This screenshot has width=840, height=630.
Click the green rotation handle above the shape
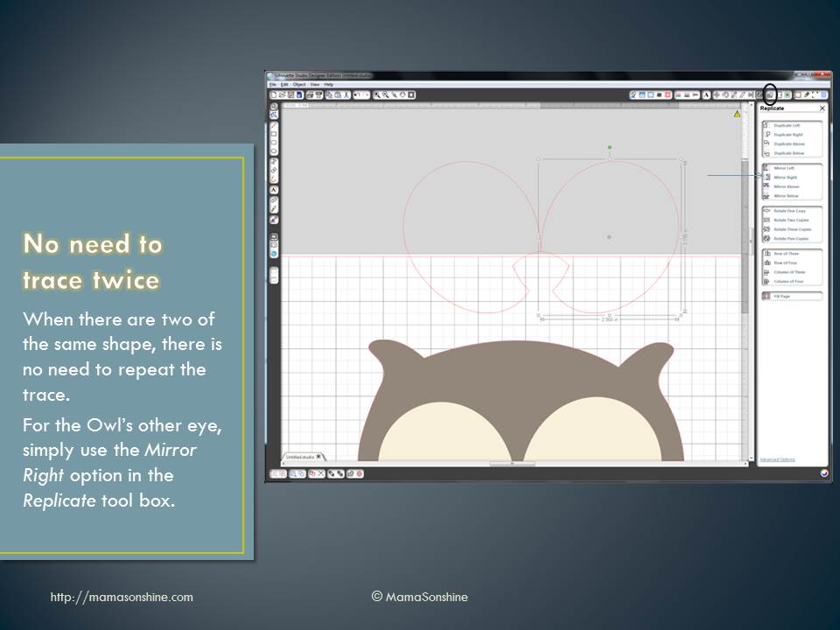pos(610,147)
